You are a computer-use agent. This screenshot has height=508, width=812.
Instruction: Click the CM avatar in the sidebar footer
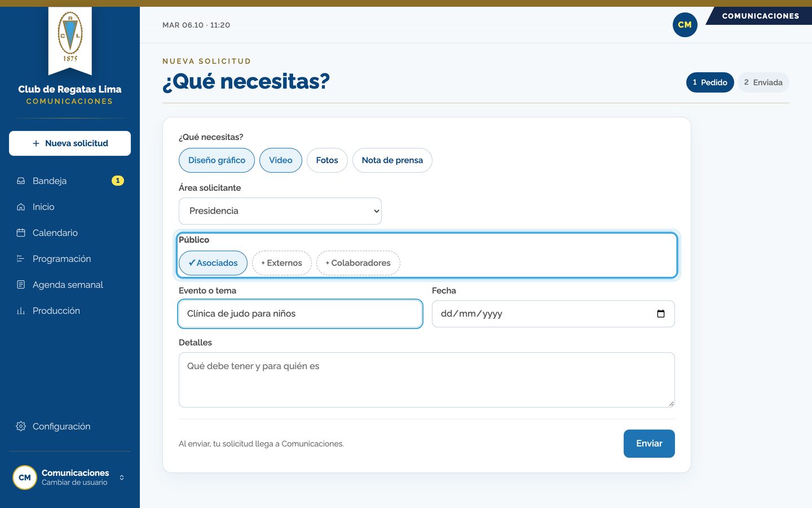pos(25,478)
